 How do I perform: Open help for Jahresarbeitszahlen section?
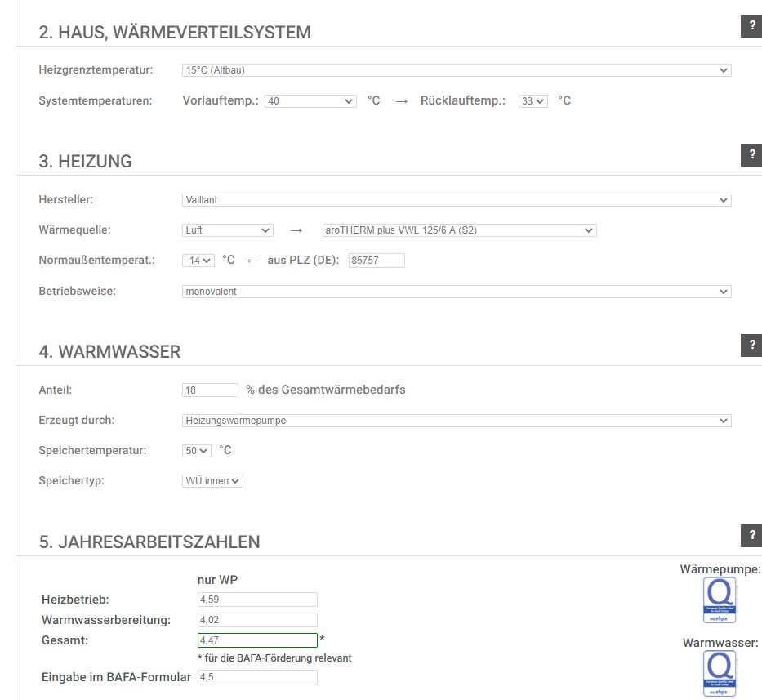(751, 535)
